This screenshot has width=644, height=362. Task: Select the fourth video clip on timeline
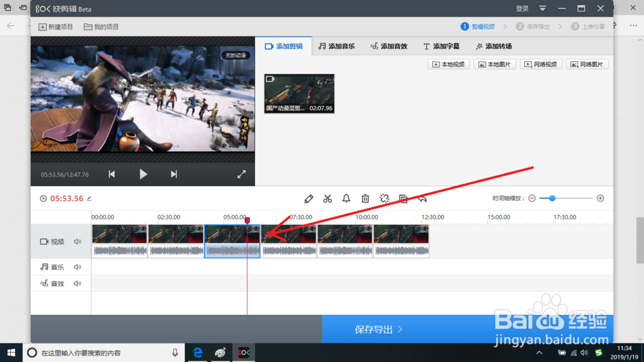coord(289,241)
